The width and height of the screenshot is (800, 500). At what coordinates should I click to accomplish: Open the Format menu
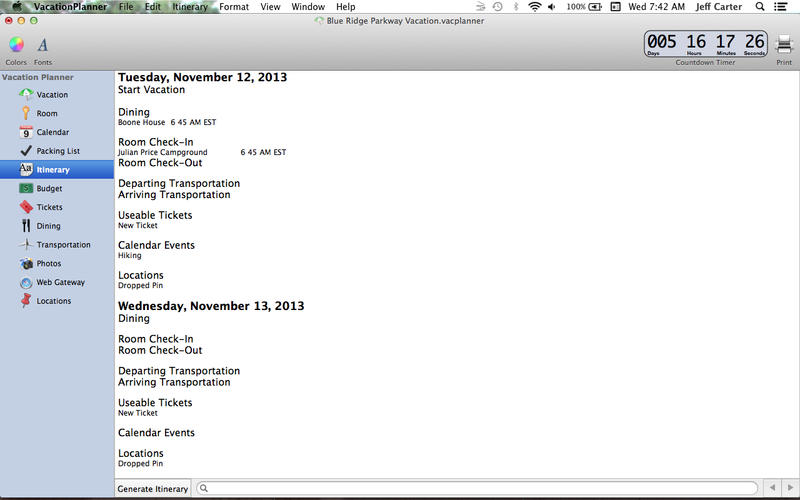234,7
